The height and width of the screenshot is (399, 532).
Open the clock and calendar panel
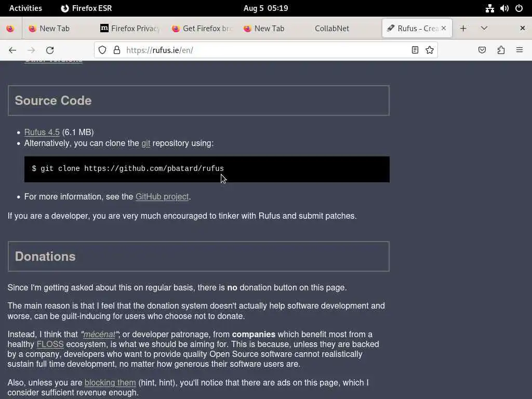coord(265,8)
